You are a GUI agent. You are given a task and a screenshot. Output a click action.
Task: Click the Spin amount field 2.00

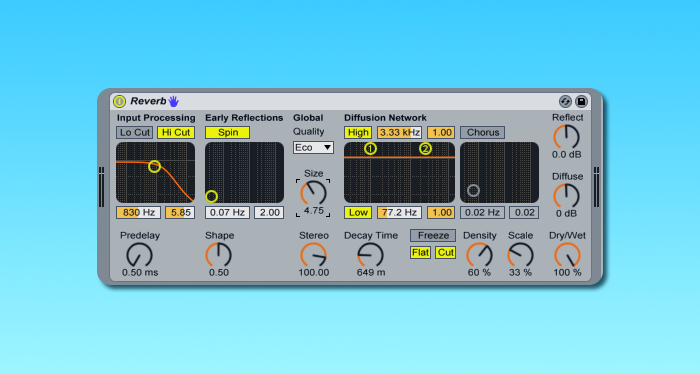[269, 212]
